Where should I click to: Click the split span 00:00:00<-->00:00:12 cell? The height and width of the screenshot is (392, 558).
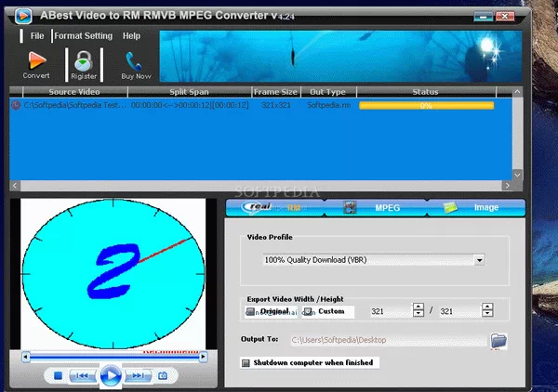pos(190,105)
